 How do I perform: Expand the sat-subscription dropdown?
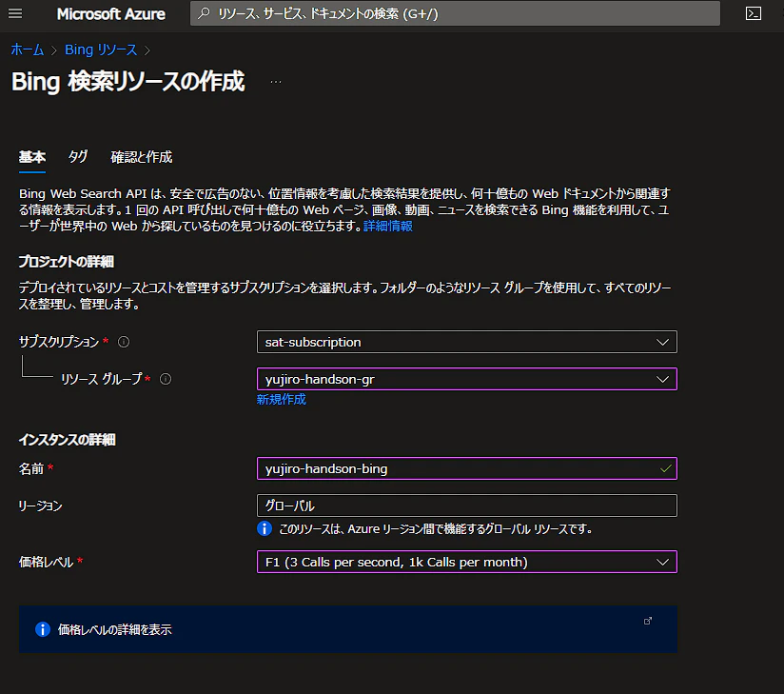[467, 342]
